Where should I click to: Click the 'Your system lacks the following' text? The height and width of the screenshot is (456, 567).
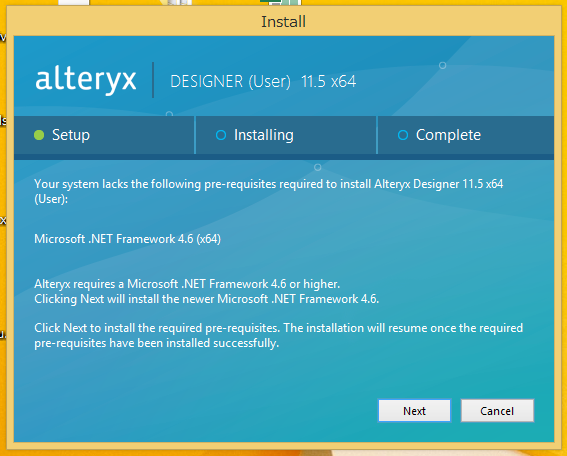(x=268, y=191)
